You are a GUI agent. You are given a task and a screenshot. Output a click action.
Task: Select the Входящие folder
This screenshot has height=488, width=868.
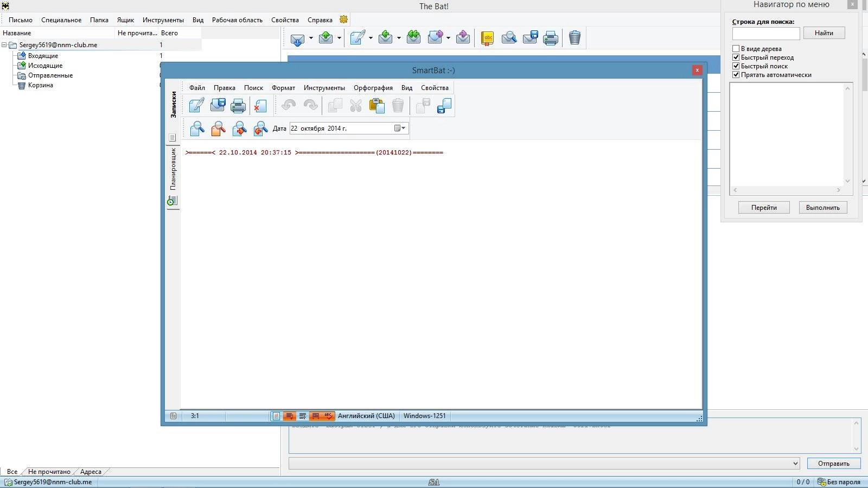pos(43,56)
